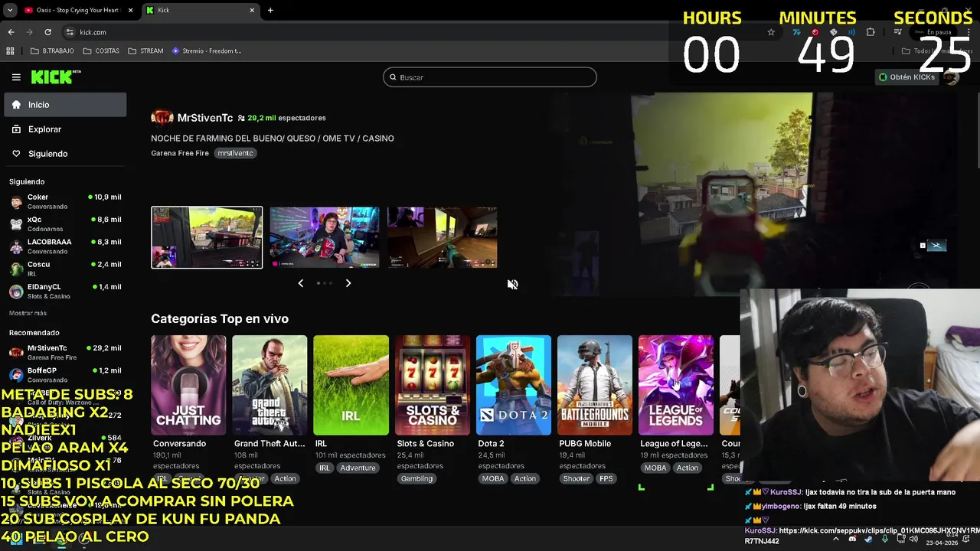Open the Kick hamburger menu
980x551 pixels.
(16, 77)
